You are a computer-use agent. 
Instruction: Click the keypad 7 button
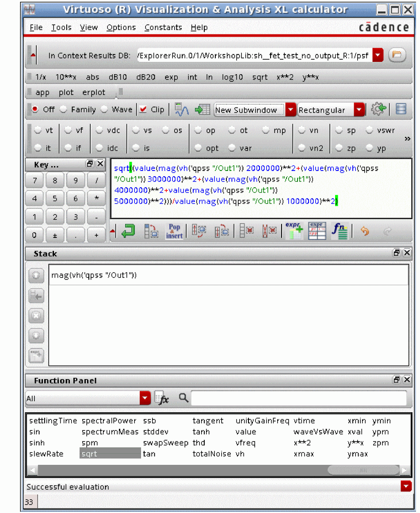[34, 180]
